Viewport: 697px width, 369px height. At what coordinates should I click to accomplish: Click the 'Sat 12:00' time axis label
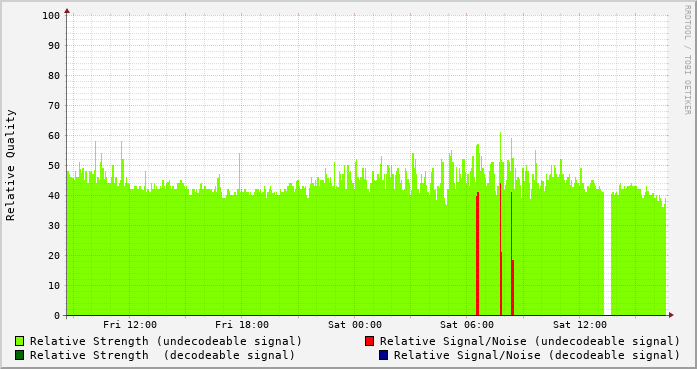point(580,325)
